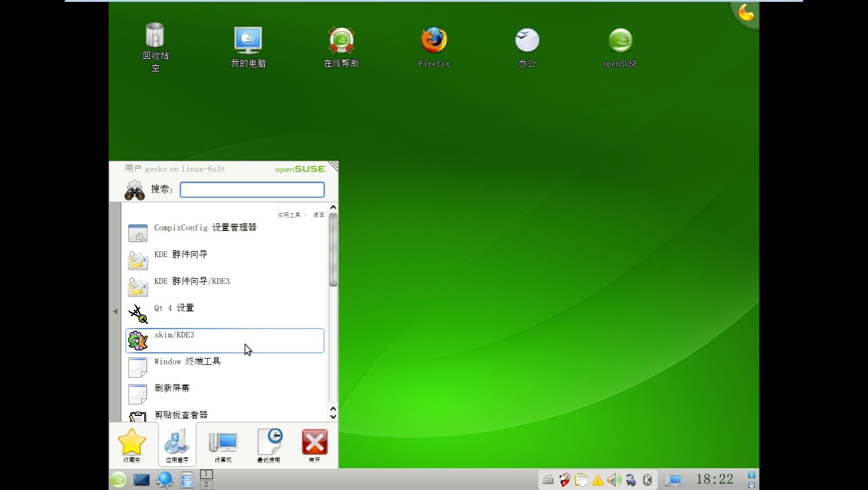Open the file cabinet taskbar icon
Image resolution: width=868 pixels, height=490 pixels.
point(187,480)
